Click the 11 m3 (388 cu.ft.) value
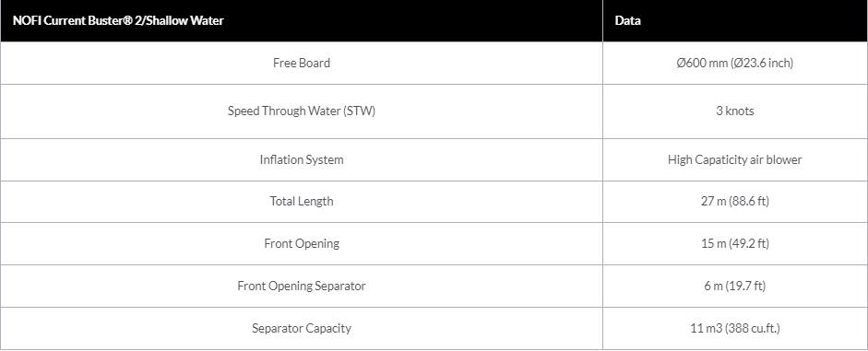This screenshot has height=351, width=868. pos(734,328)
